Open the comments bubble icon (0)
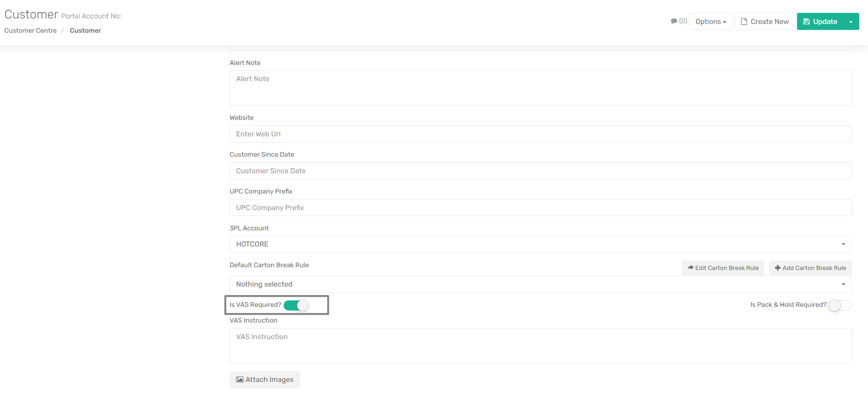This screenshot has height=393, width=868. [678, 21]
